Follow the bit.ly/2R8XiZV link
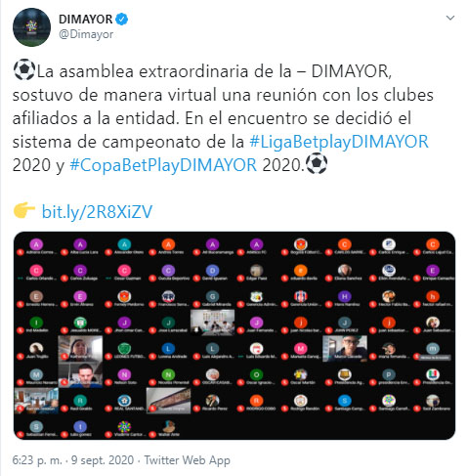Screen dimensions: 468x476 (x=97, y=212)
